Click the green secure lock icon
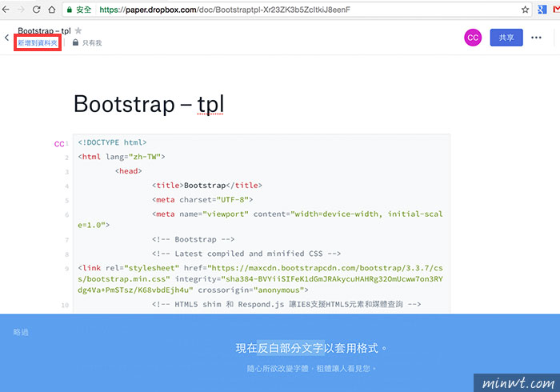This screenshot has height=392, width=560. click(x=70, y=10)
